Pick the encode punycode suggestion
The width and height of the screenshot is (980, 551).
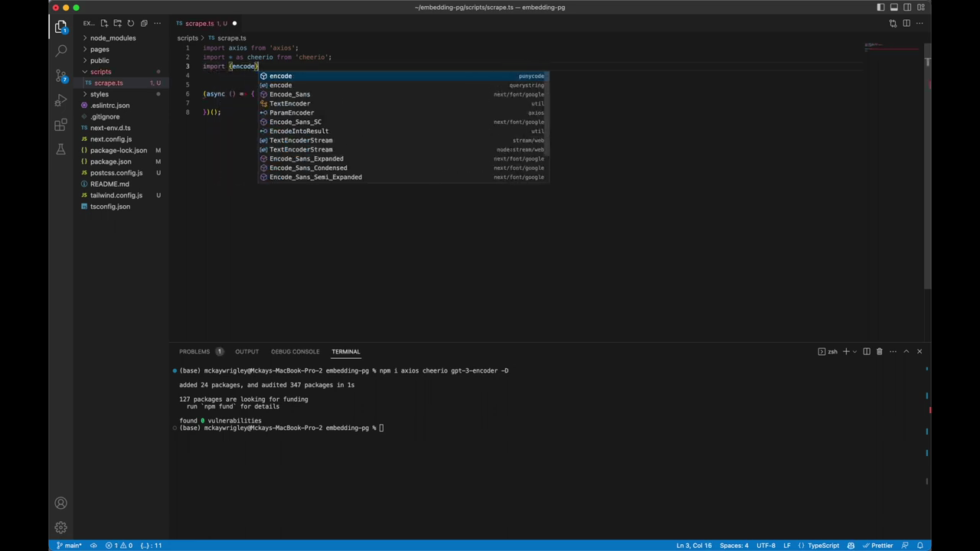point(402,76)
